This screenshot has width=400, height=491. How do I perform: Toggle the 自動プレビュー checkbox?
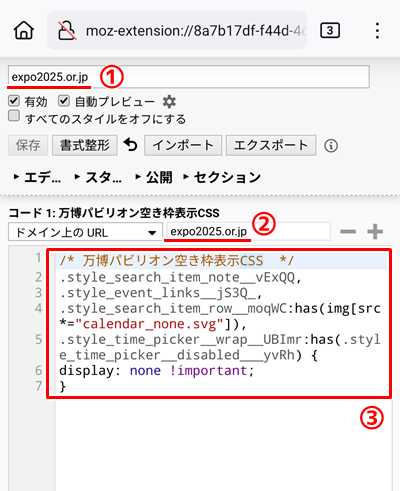point(64,101)
